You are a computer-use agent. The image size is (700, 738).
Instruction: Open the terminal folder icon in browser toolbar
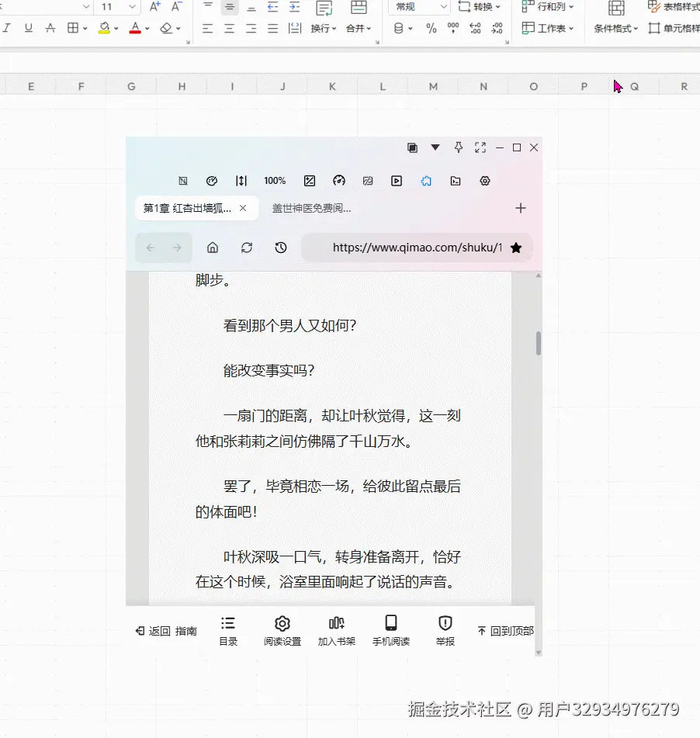pos(456,181)
